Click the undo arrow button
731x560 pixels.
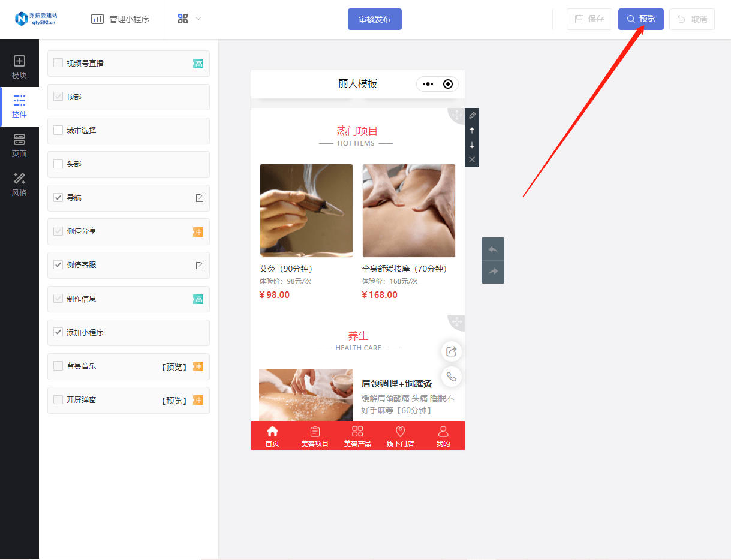(x=493, y=249)
